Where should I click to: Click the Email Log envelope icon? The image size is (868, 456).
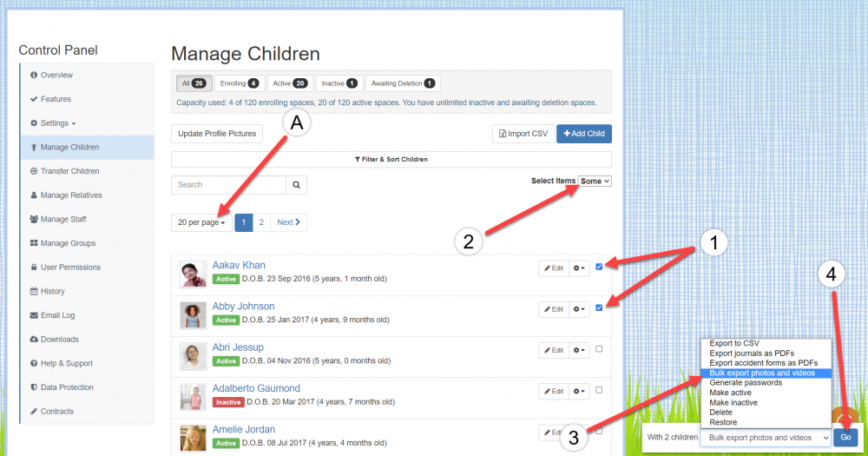click(x=34, y=315)
